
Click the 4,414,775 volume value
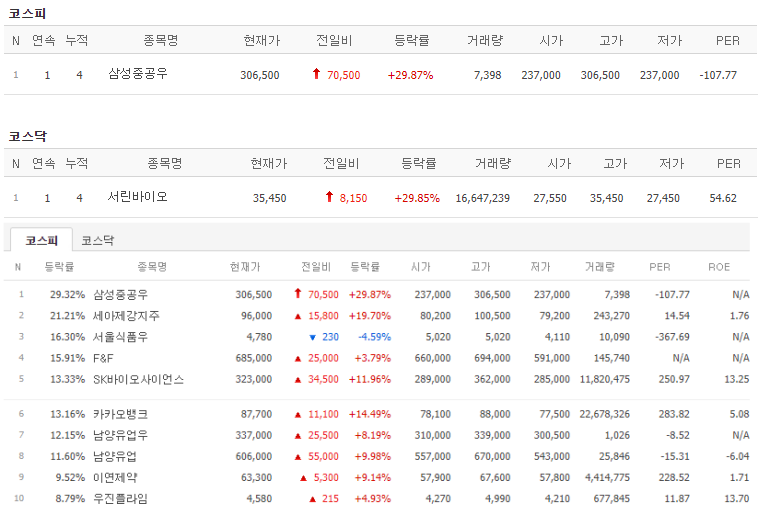[607, 478]
